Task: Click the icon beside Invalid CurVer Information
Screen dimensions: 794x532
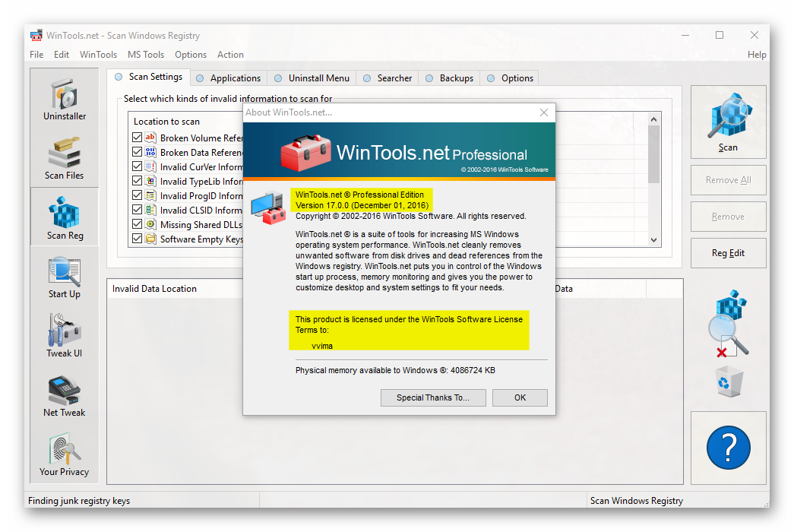Action: click(150, 166)
